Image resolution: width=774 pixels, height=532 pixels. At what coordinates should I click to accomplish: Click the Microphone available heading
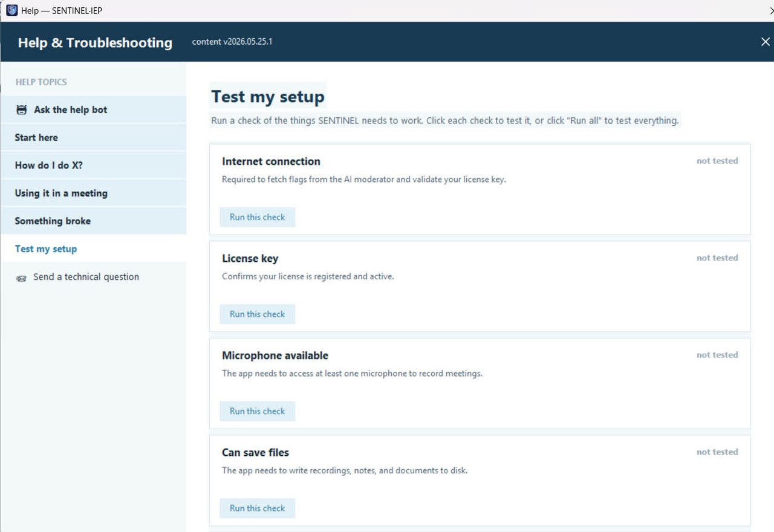[275, 355]
